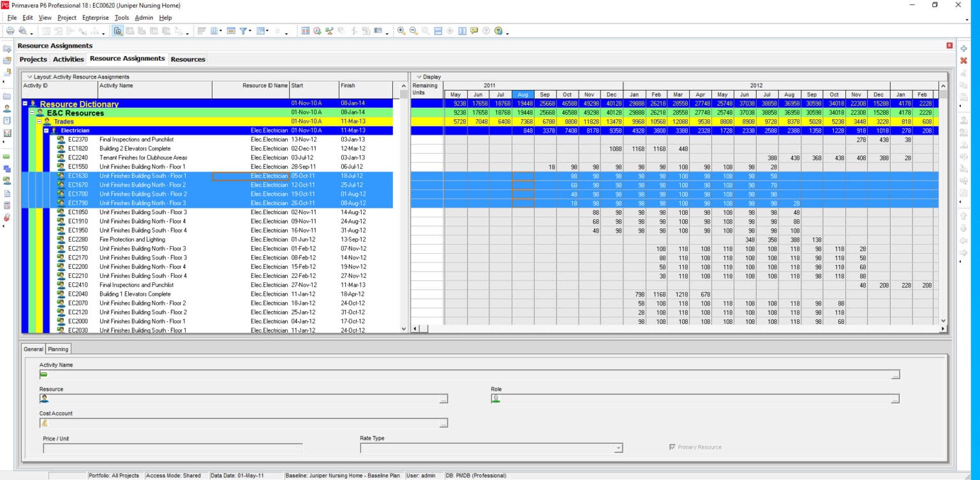980x480 pixels.
Task: Switch to the Planning tab
Action: 58,349
